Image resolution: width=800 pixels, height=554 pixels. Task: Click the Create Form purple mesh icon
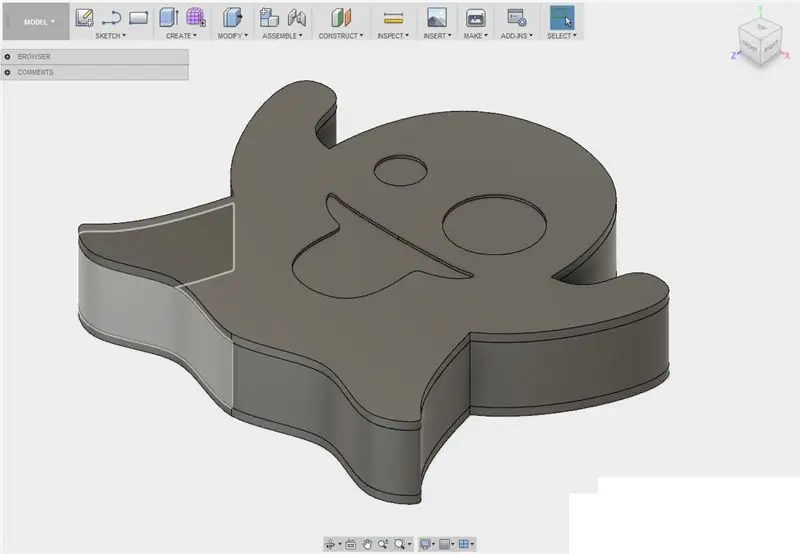195,17
